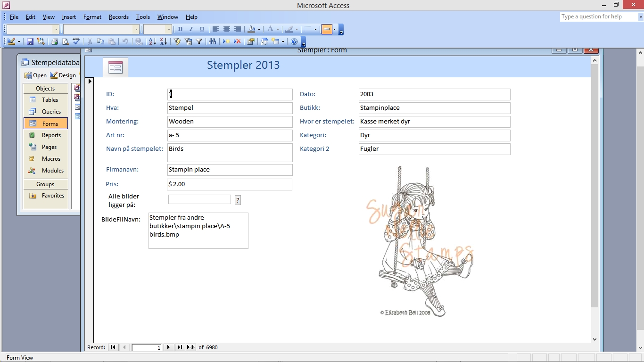The image size is (644, 362).
Task: Select Pages in the Objects list
Action: 45,147
